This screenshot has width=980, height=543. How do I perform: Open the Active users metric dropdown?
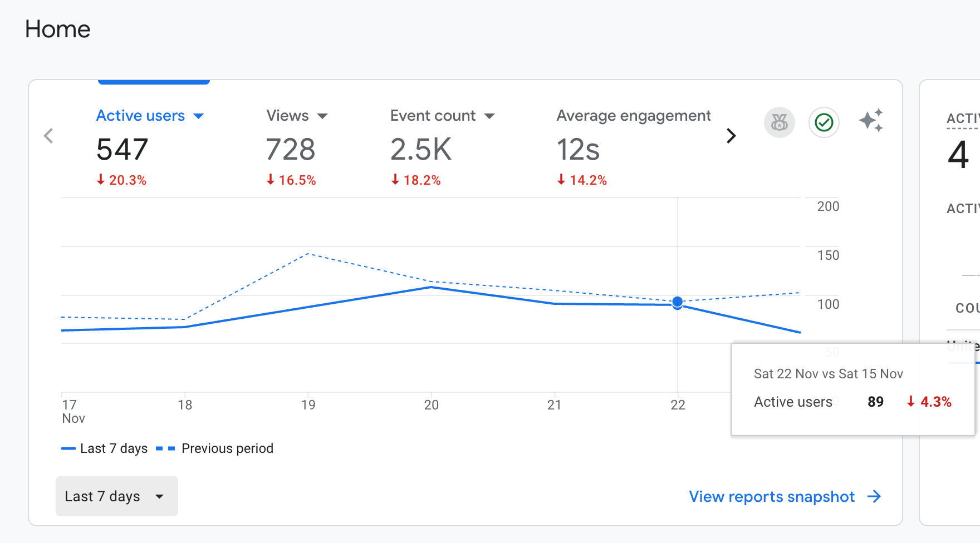coord(198,116)
